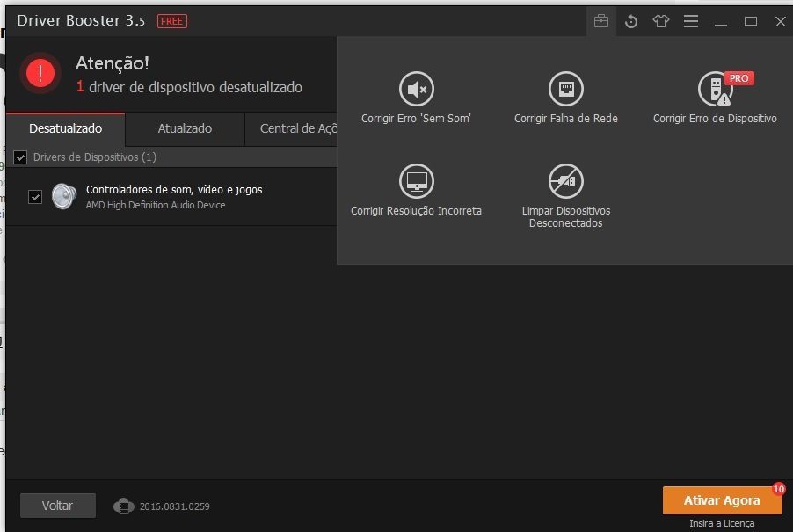The image size is (793, 532).
Task: Maximize the Driver Booster window
Action: click(751, 21)
